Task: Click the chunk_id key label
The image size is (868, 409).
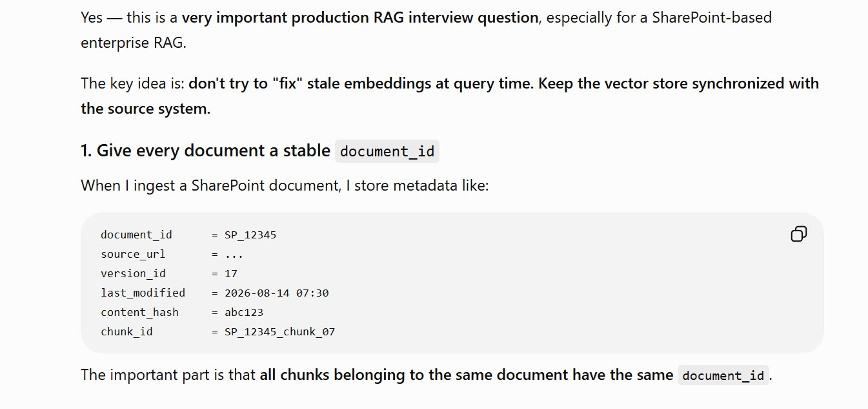Action: pos(126,332)
